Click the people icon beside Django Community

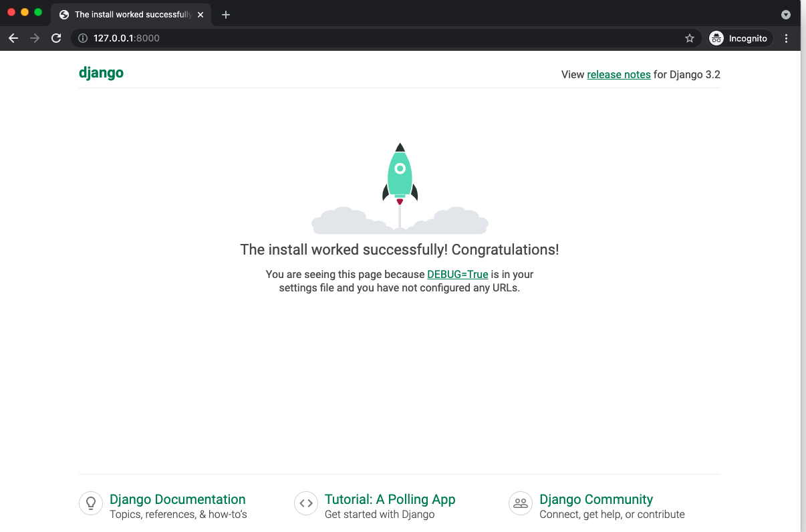pyautogui.click(x=521, y=503)
